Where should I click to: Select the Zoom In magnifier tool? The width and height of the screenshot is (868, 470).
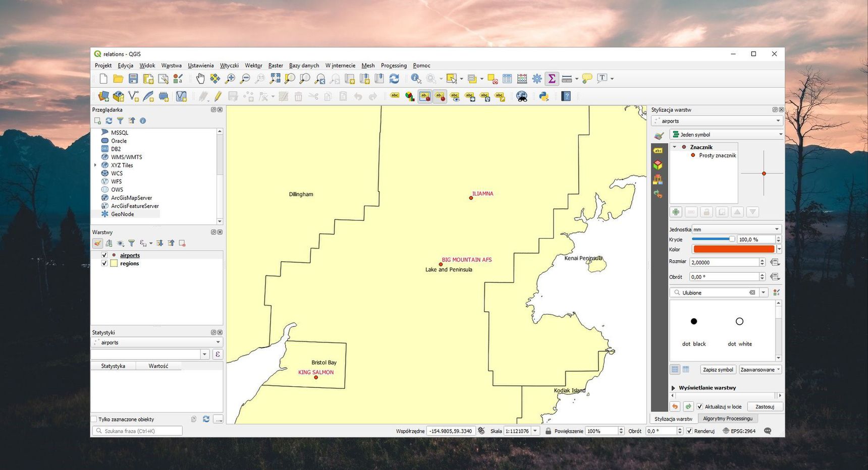[230, 79]
